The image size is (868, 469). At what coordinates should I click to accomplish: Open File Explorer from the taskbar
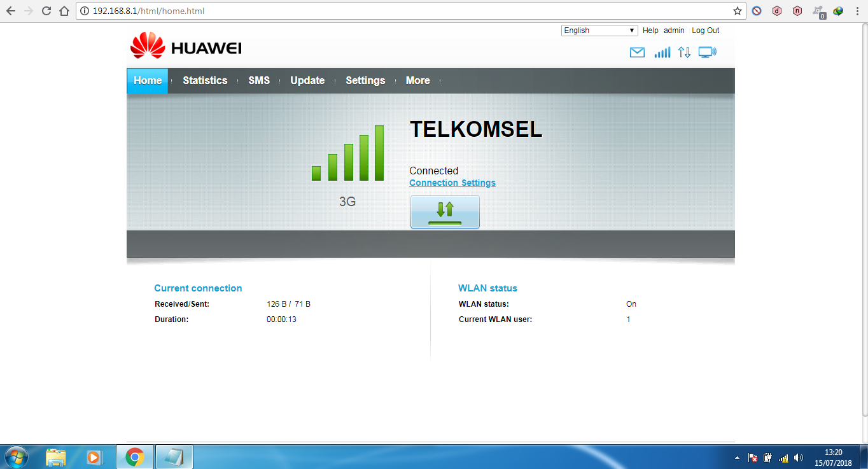[56, 457]
